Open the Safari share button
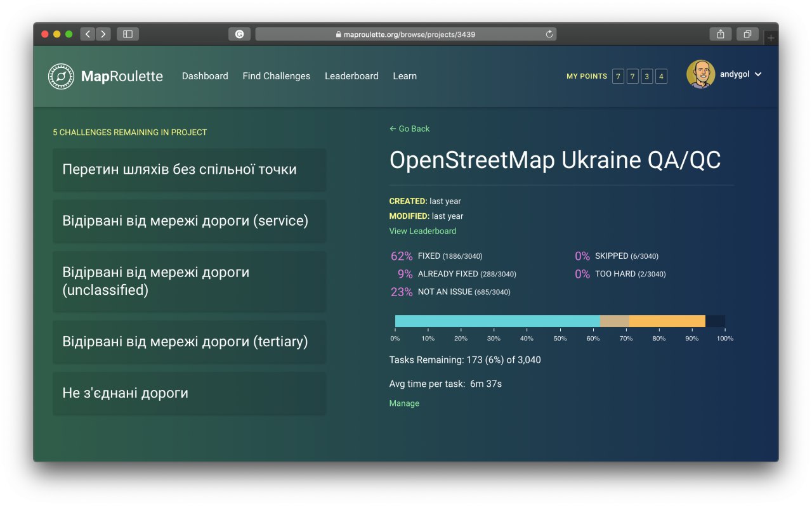 pos(721,34)
